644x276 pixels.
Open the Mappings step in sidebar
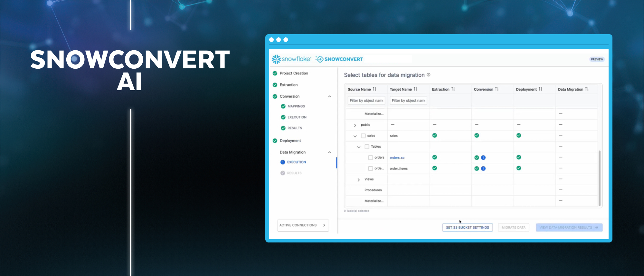tap(296, 106)
